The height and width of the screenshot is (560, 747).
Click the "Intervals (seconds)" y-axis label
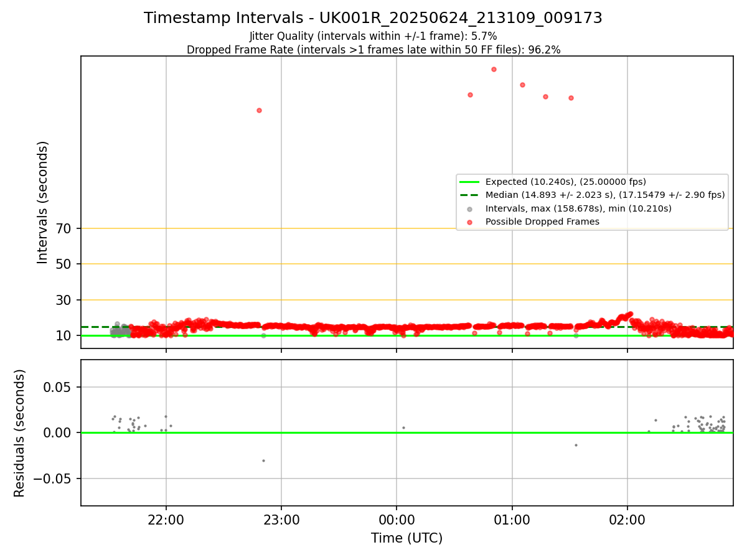click(x=42, y=202)
